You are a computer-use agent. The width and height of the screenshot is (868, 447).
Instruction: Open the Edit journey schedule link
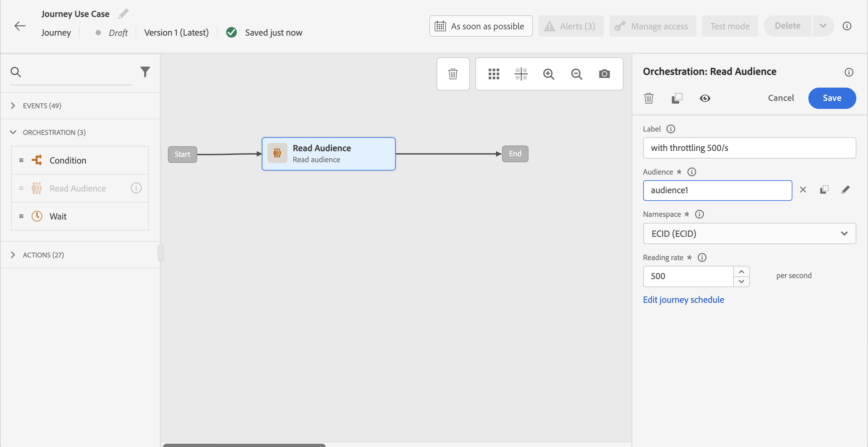click(x=683, y=299)
